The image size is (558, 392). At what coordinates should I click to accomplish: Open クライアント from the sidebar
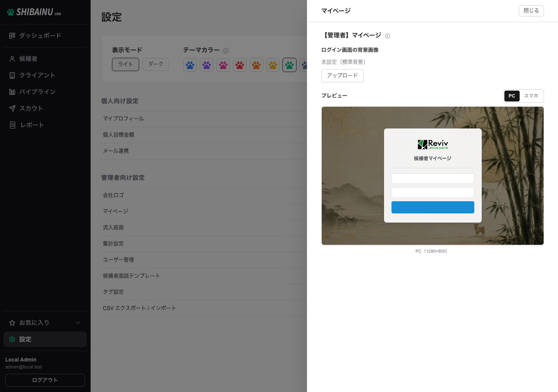(x=45, y=75)
